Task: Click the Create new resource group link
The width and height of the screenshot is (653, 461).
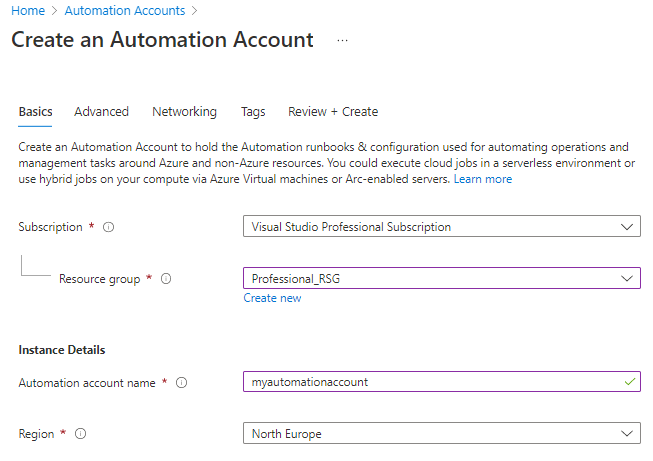Action: pyautogui.click(x=272, y=298)
